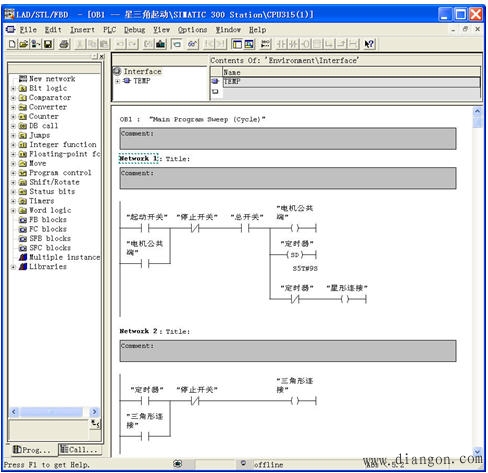Open the Options menu
The image size is (488, 473).
tap(192, 30)
